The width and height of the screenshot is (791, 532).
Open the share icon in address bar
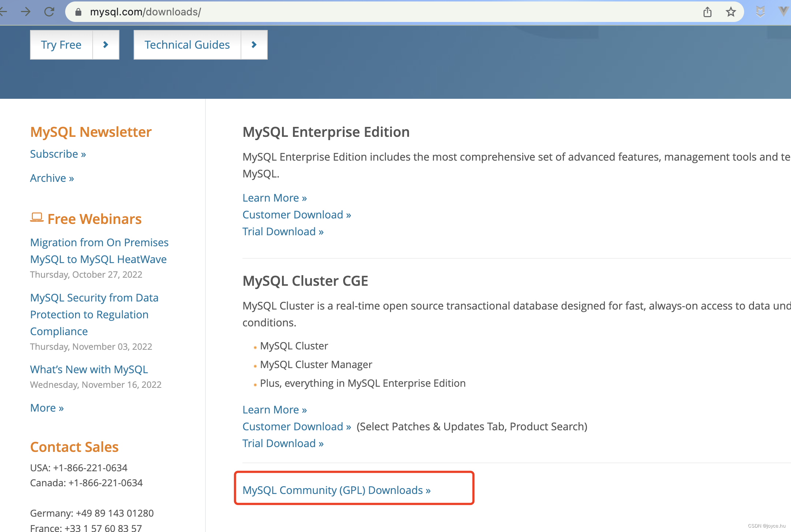[708, 12]
